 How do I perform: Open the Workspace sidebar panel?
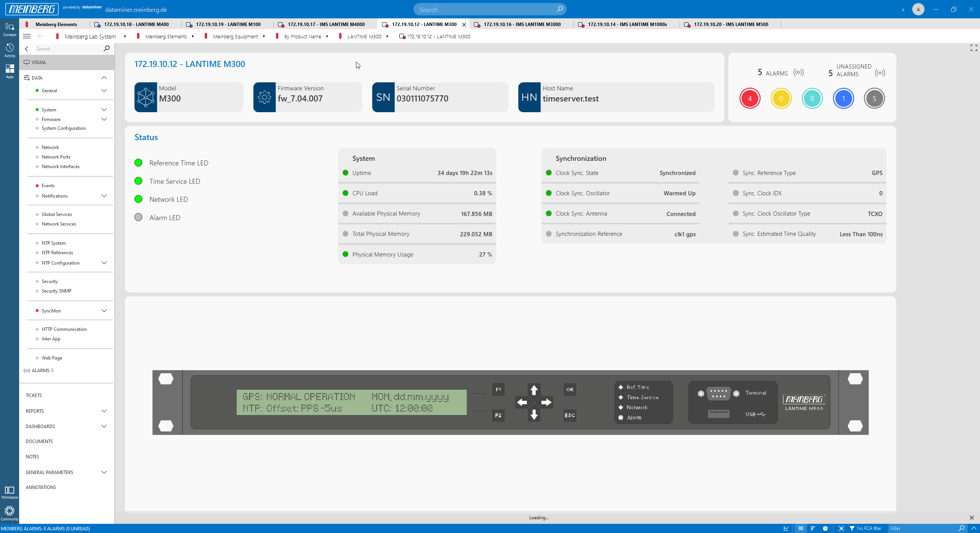pyautogui.click(x=10, y=492)
